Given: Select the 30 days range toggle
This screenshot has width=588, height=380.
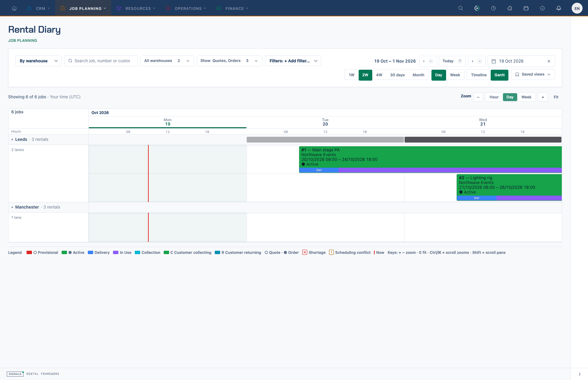Looking at the screenshot, I should (x=397, y=75).
